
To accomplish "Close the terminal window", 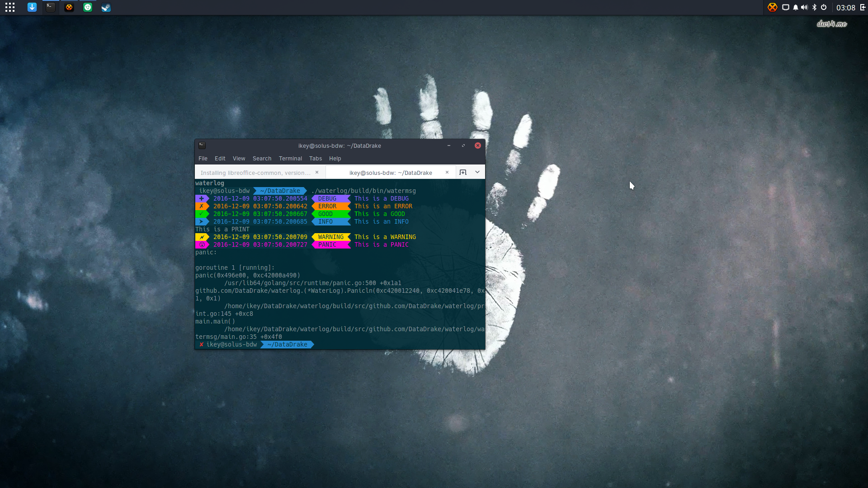I will coord(478,145).
